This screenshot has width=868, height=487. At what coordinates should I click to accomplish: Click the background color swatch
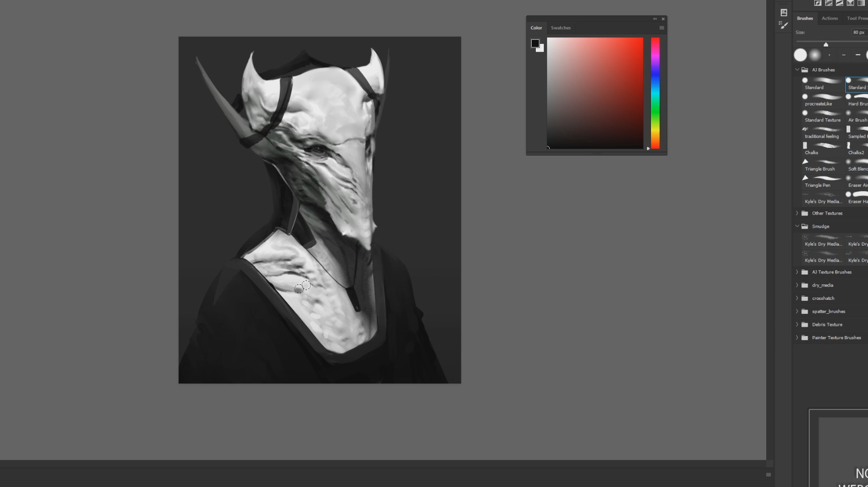(x=541, y=49)
